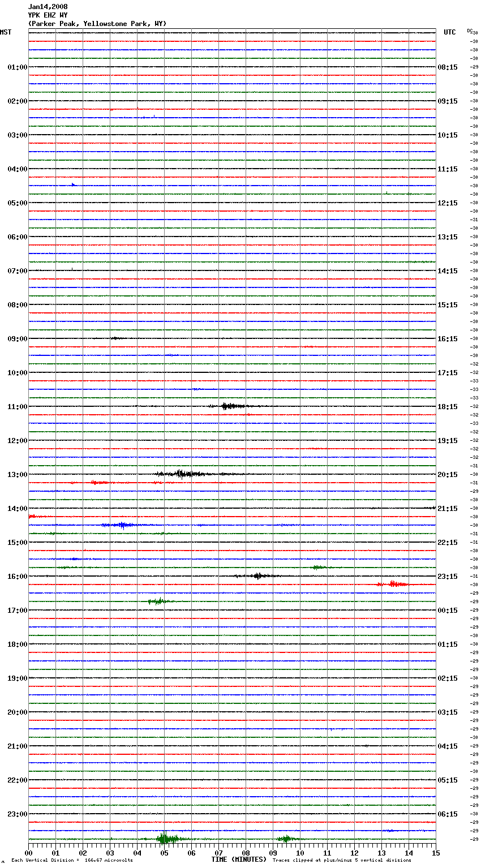Image resolution: width=481 pixels, height=868 pixels.
Task: Select the 15:00 MST row label
Action: (x=18, y=543)
